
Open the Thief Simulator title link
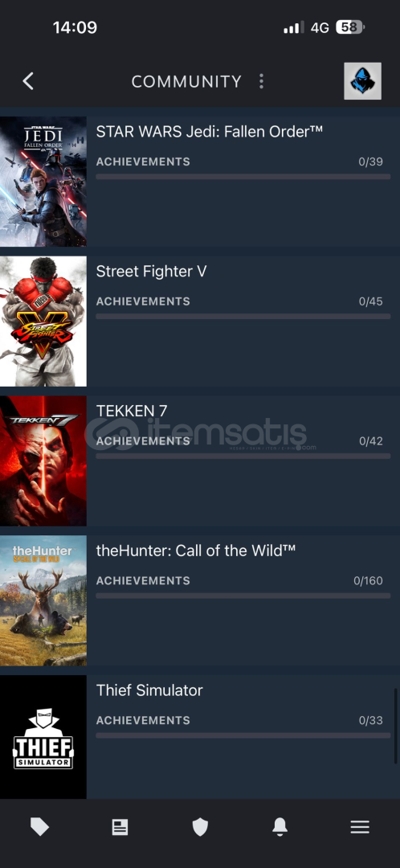(x=149, y=690)
